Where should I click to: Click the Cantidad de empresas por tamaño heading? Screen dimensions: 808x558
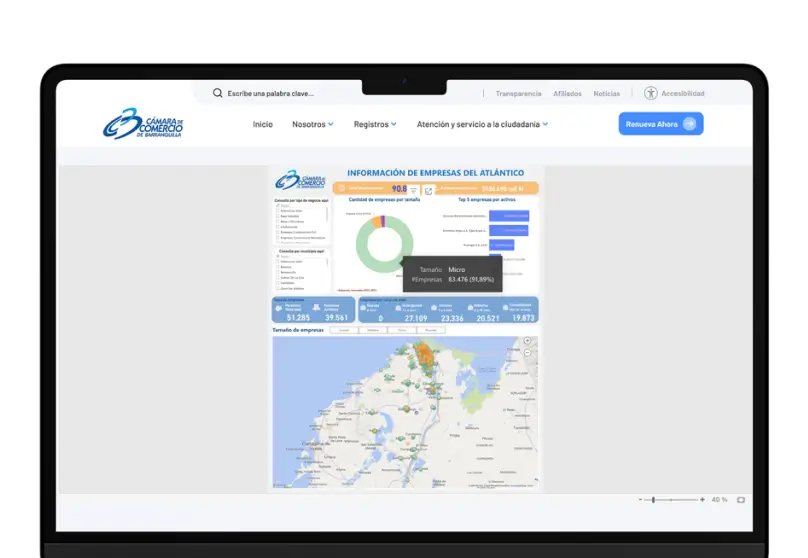(384, 199)
